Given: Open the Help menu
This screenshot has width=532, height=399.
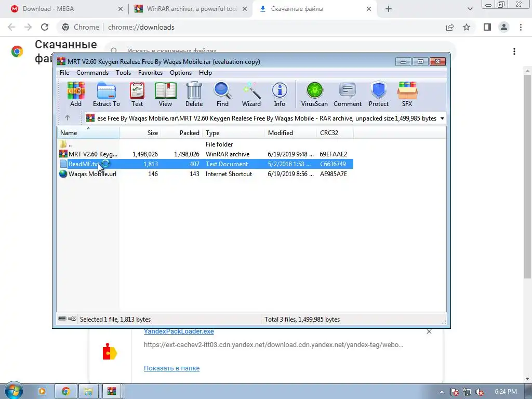Looking at the screenshot, I should 205,73.
